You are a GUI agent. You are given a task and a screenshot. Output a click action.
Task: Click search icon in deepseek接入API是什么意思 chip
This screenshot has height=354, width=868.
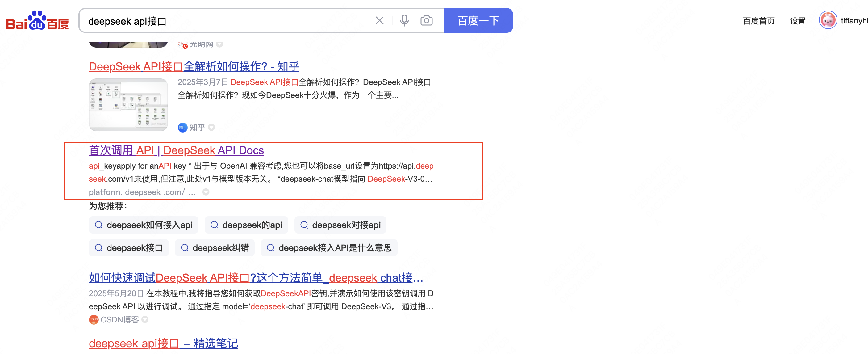point(270,248)
